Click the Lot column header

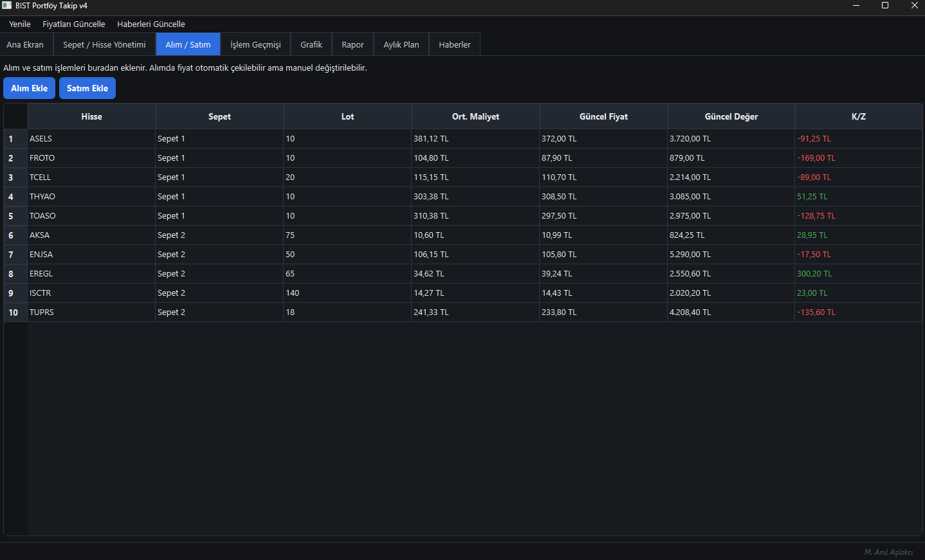(347, 116)
